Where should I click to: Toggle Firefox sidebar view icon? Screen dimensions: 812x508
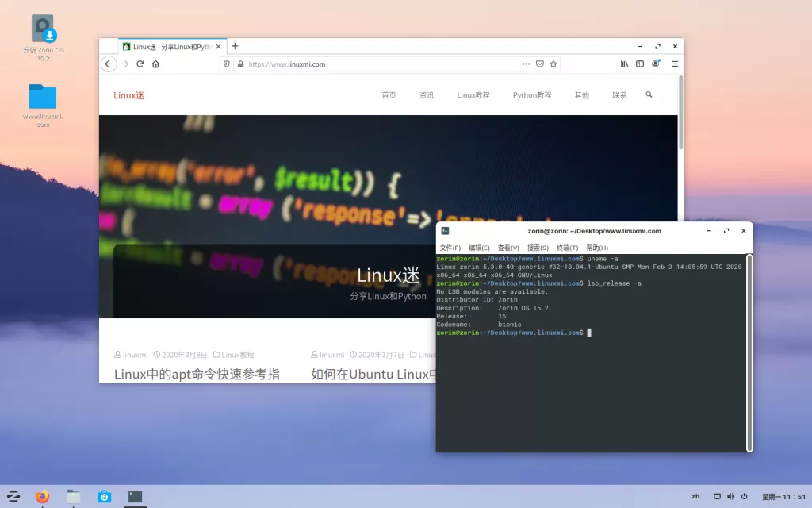[x=640, y=63]
